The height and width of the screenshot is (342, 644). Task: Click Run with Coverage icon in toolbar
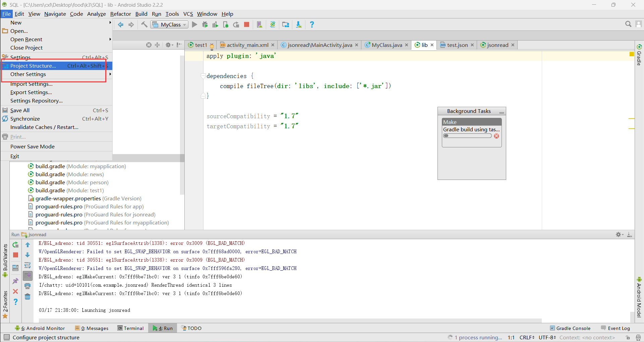(215, 24)
